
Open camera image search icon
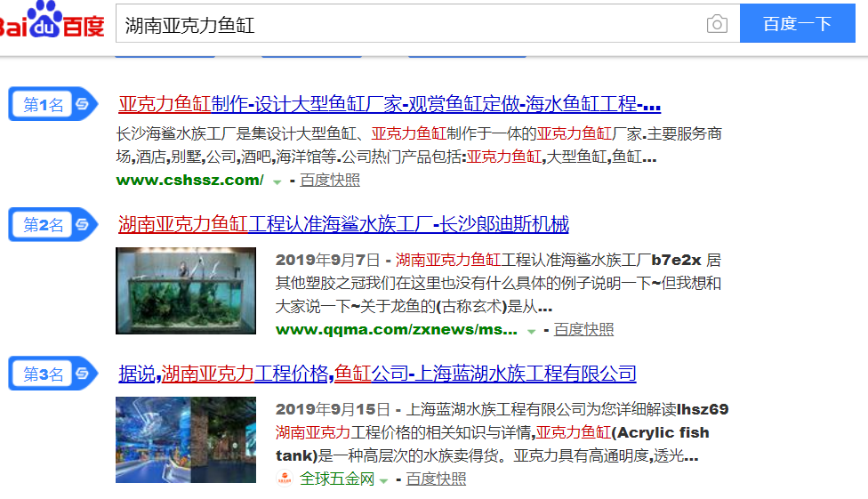[717, 24]
